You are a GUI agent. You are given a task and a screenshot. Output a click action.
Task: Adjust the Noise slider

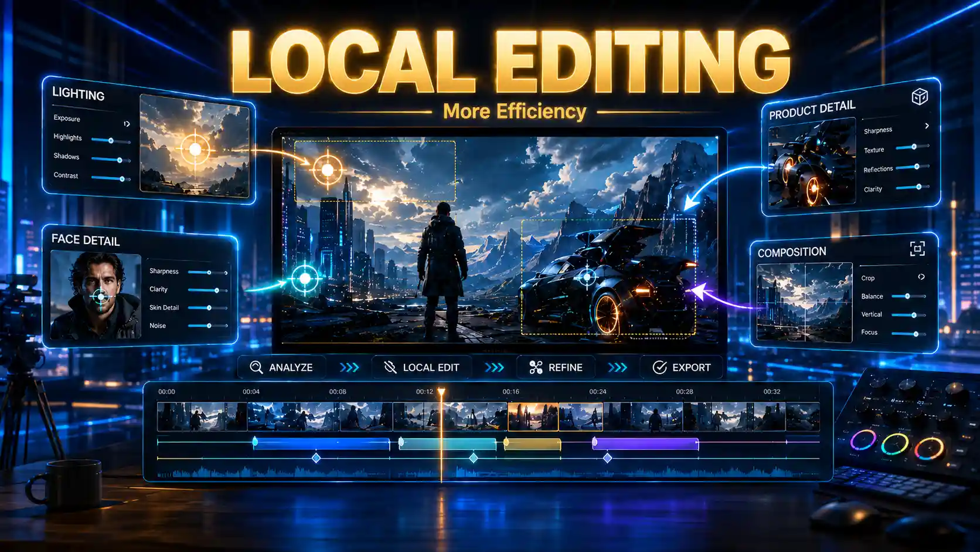coord(209,326)
